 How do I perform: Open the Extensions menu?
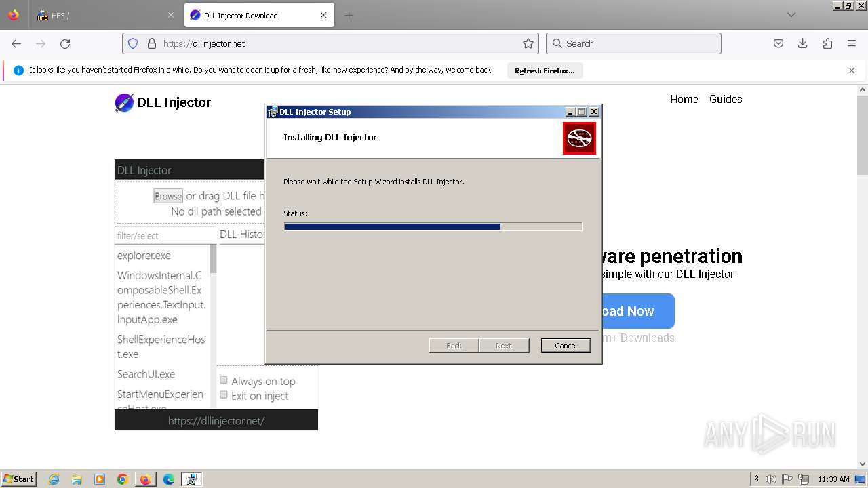[x=827, y=43]
